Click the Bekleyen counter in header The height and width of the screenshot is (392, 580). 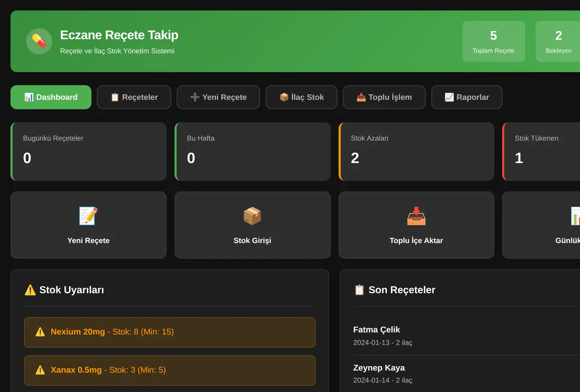coord(558,42)
